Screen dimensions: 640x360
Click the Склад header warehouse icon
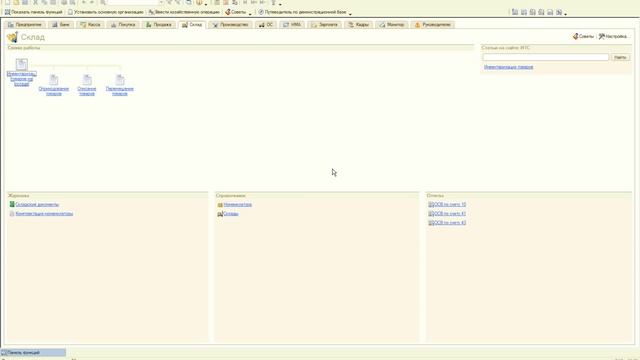click(x=12, y=37)
